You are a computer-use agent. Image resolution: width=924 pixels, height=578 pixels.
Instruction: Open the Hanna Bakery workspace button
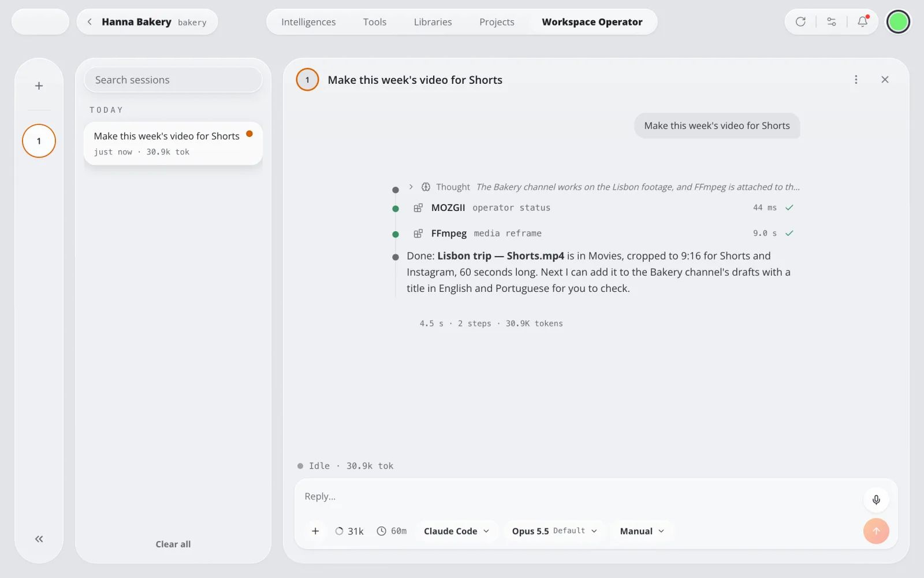(147, 22)
